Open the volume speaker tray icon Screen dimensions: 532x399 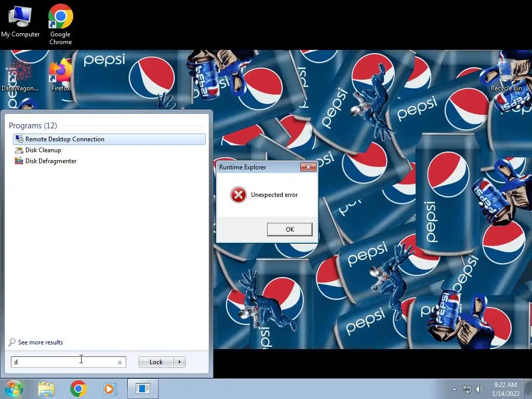point(480,389)
